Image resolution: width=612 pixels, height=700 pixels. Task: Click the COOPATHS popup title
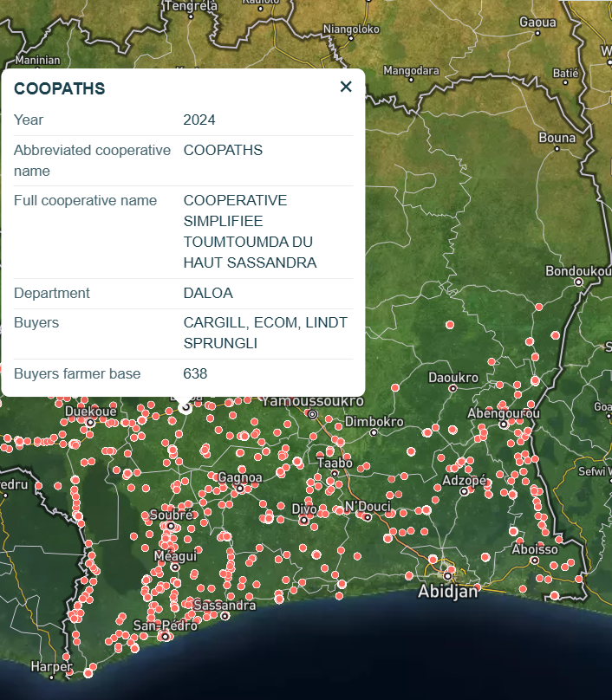tap(60, 88)
